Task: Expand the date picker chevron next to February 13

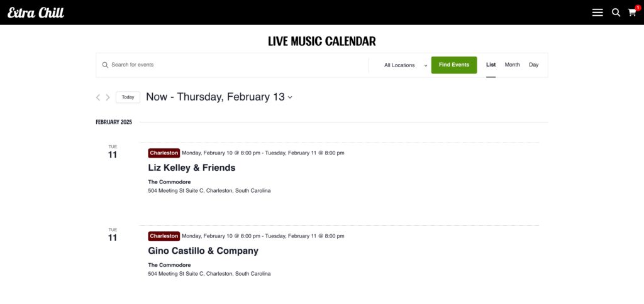Action: (290, 97)
